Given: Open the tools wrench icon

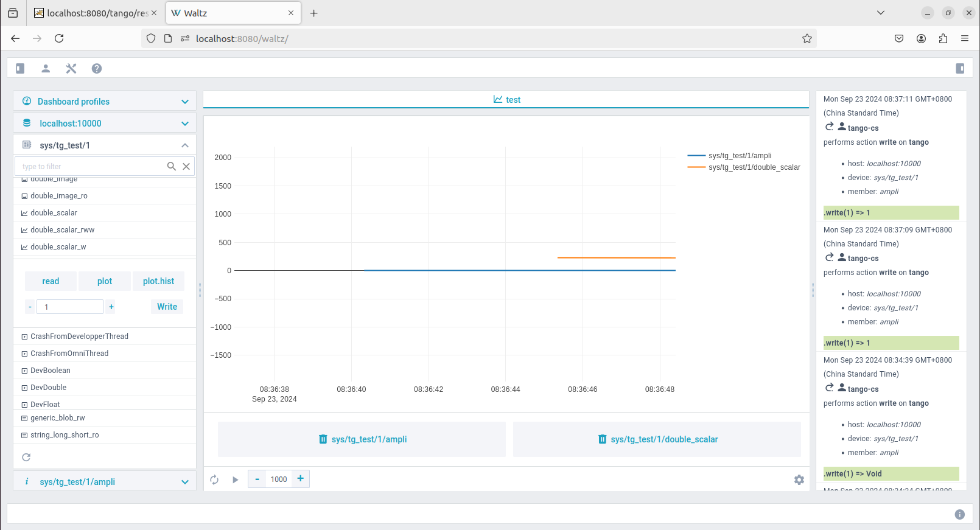Looking at the screenshot, I should pos(71,68).
